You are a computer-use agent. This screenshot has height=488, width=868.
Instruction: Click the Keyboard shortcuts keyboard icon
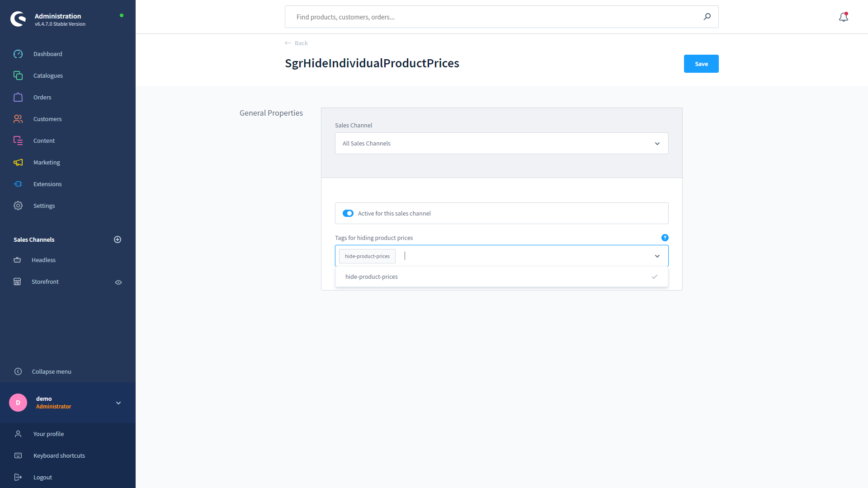tap(18, 455)
